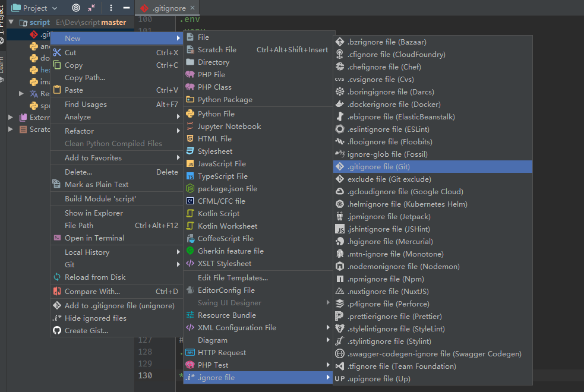Expand the Refactor submenu
This screenshot has width=584, height=392.
(x=116, y=131)
